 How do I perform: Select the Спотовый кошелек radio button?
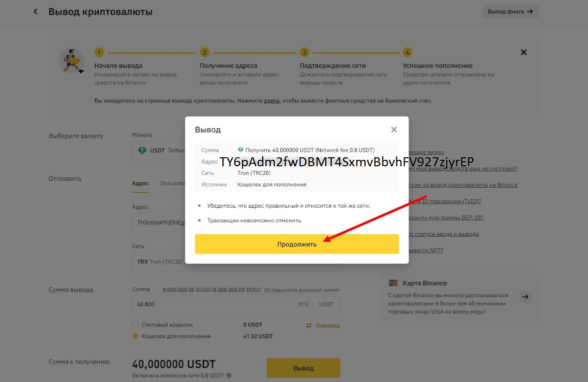(x=135, y=325)
